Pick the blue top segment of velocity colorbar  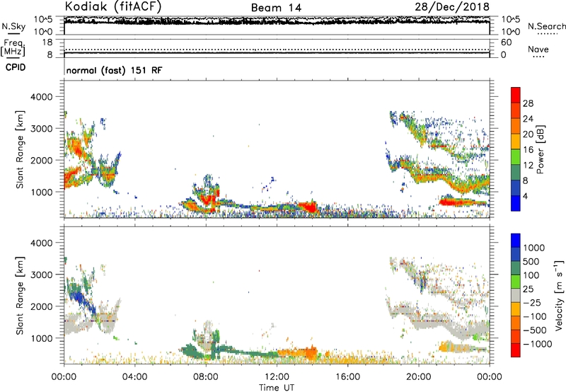pyautogui.click(x=516, y=241)
